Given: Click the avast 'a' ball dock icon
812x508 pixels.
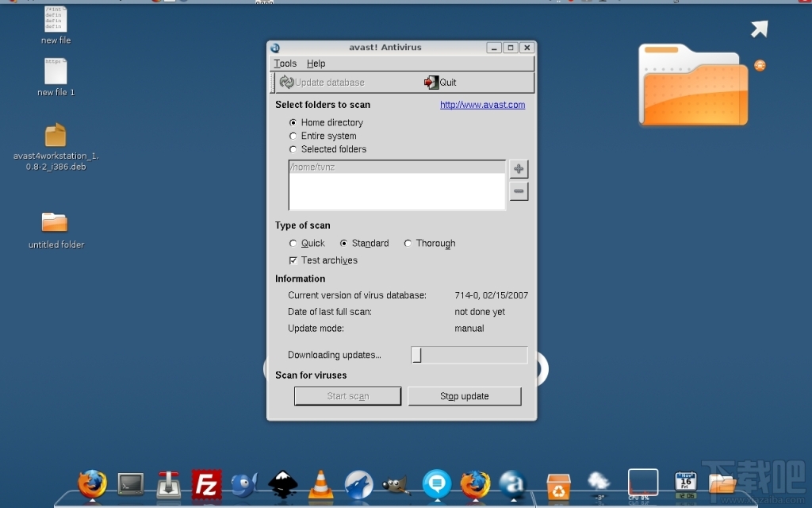Looking at the screenshot, I should [513, 484].
